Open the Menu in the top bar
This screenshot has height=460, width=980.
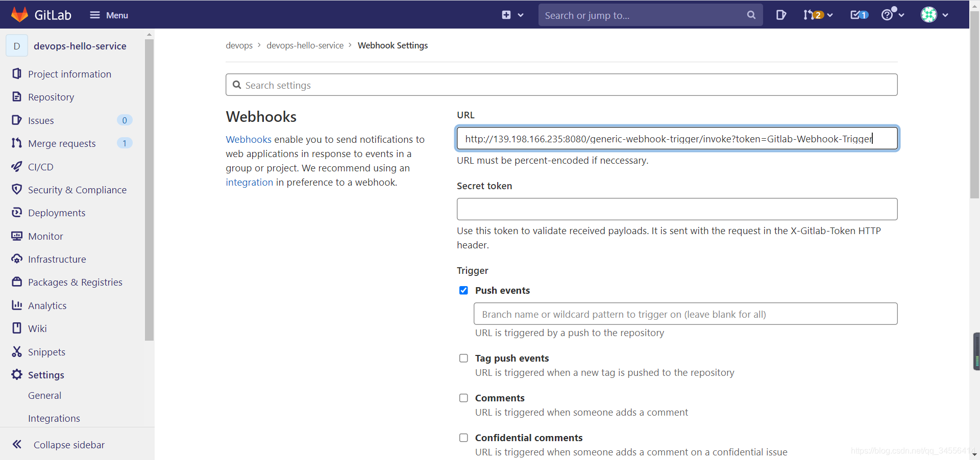pos(109,15)
